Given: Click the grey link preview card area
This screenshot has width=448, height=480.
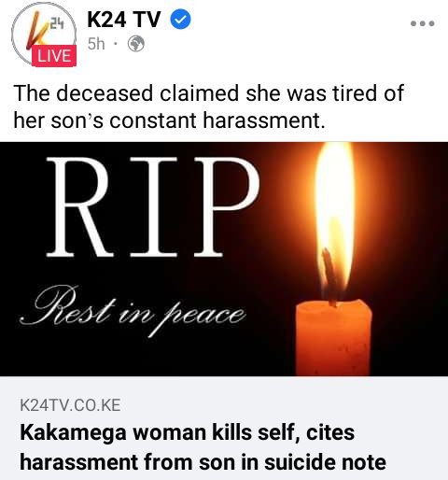Looking at the screenshot, I should tap(224, 429).
